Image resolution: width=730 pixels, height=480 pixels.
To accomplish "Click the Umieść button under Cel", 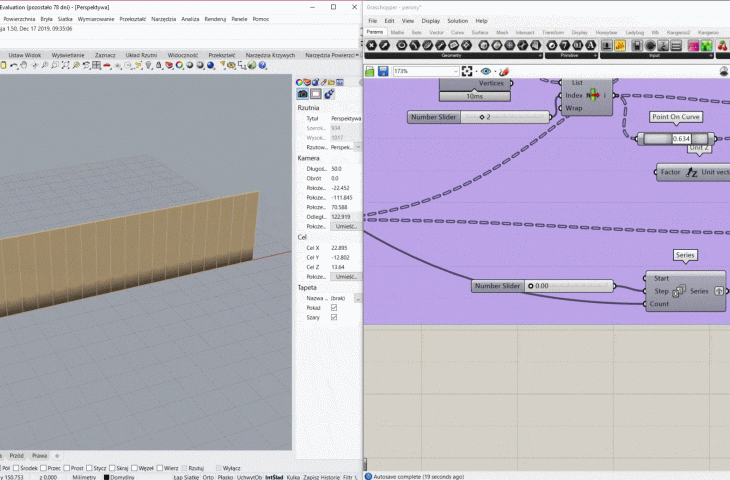I will (x=346, y=277).
